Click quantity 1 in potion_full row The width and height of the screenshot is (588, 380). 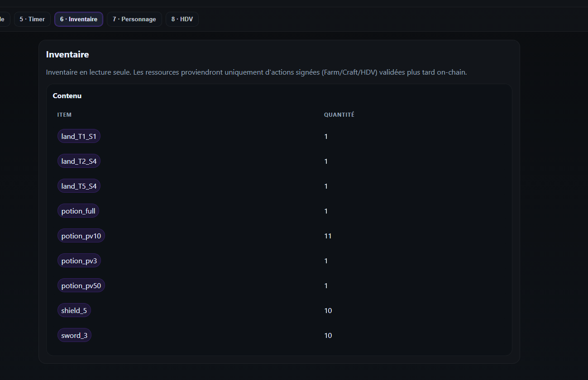(326, 211)
